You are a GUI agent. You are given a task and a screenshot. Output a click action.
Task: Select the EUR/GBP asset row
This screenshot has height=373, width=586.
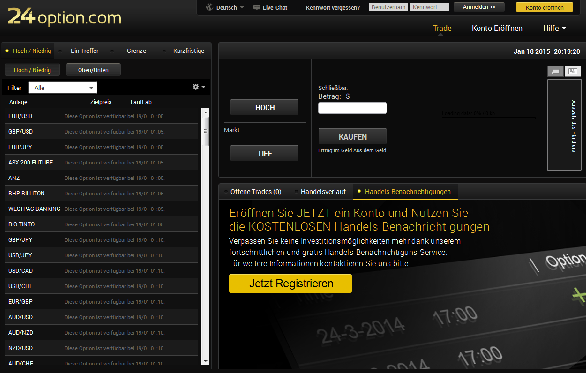click(x=102, y=301)
